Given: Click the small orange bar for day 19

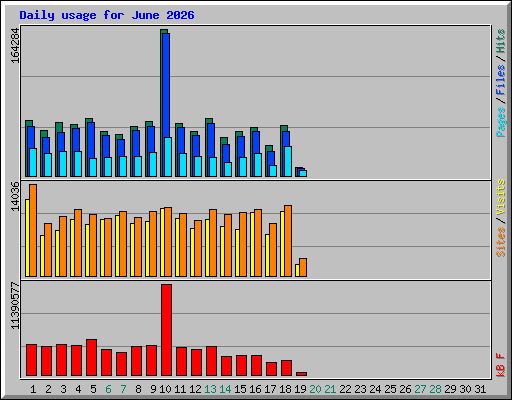Looking at the screenshot, I should [303, 267].
